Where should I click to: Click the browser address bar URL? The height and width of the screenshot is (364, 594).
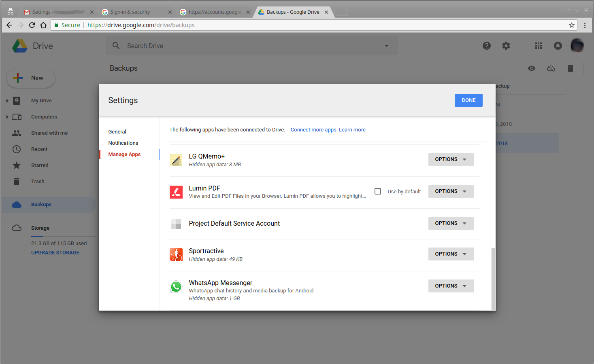pyautogui.click(x=141, y=25)
